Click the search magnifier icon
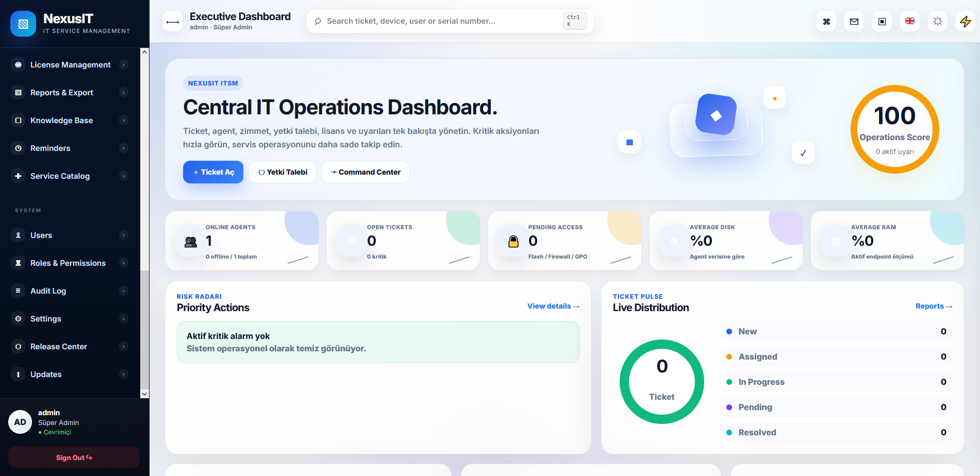The width and height of the screenshot is (980, 476). point(318,21)
